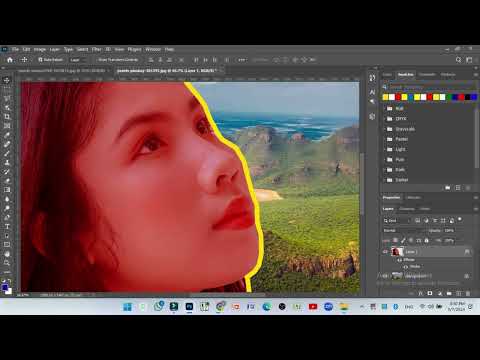Open the Image menu

click(x=40, y=49)
